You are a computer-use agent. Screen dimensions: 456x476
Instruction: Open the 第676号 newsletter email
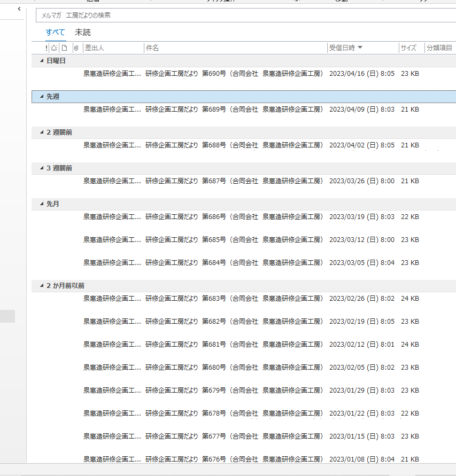(244, 459)
